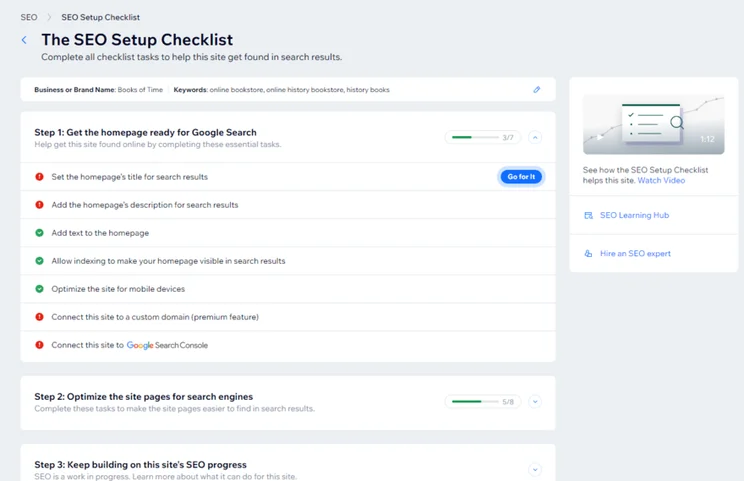
Task: Click SEO Setup Checklist in the breadcrumb
Action: pyautogui.click(x=101, y=18)
